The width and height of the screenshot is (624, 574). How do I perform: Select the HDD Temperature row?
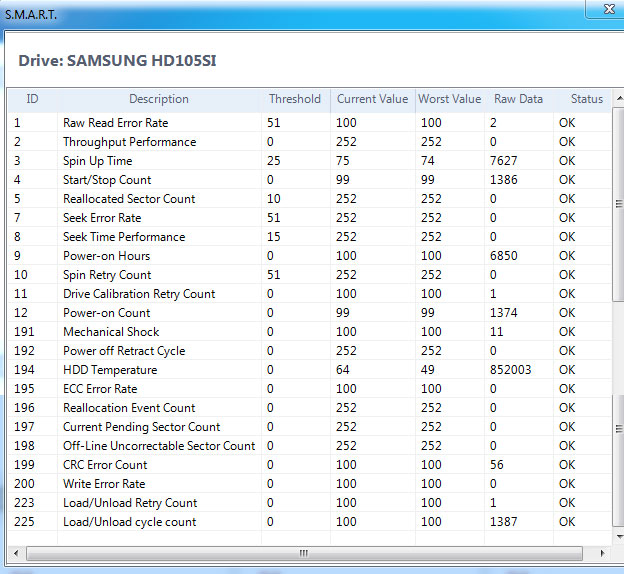pyautogui.click(x=309, y=370)
